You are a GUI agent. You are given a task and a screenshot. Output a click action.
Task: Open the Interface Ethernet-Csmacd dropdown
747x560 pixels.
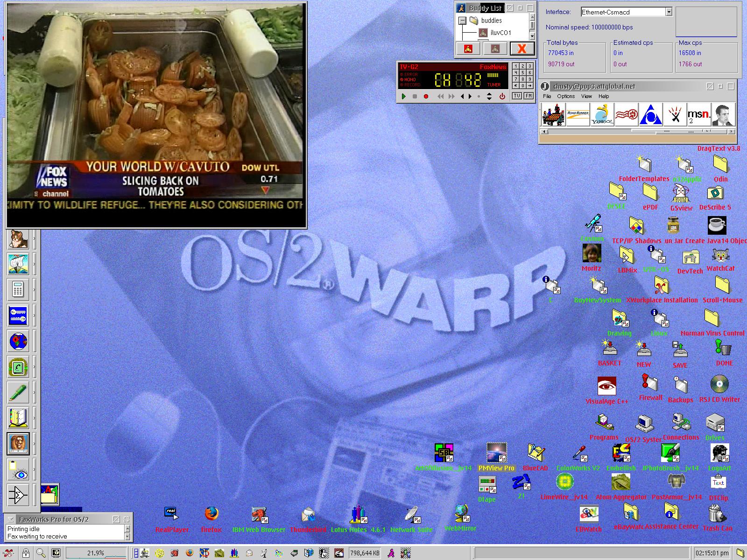669,12
